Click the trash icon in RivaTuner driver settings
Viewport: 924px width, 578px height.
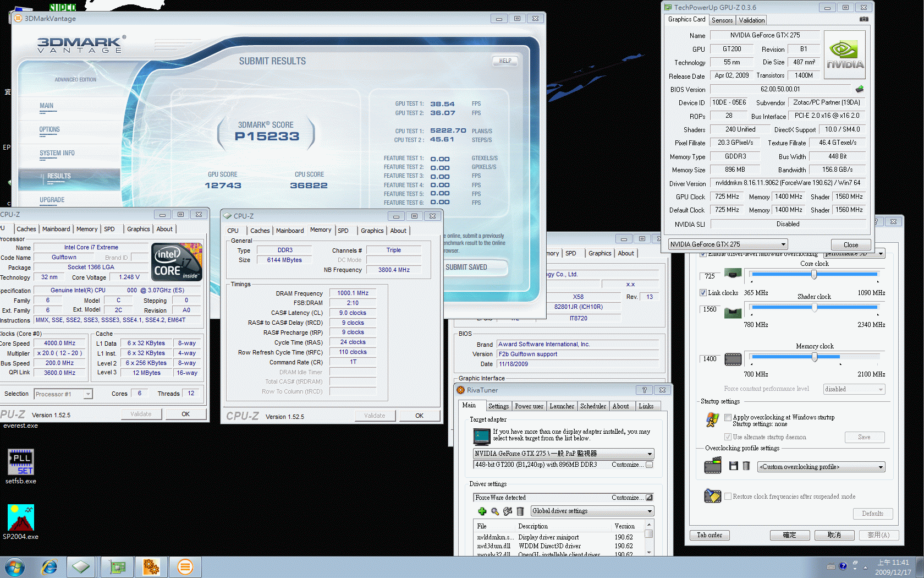[x=520, y=511]
